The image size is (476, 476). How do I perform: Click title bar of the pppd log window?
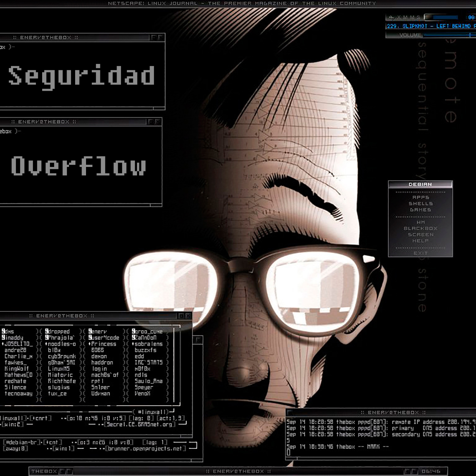(x=381, y=412)
